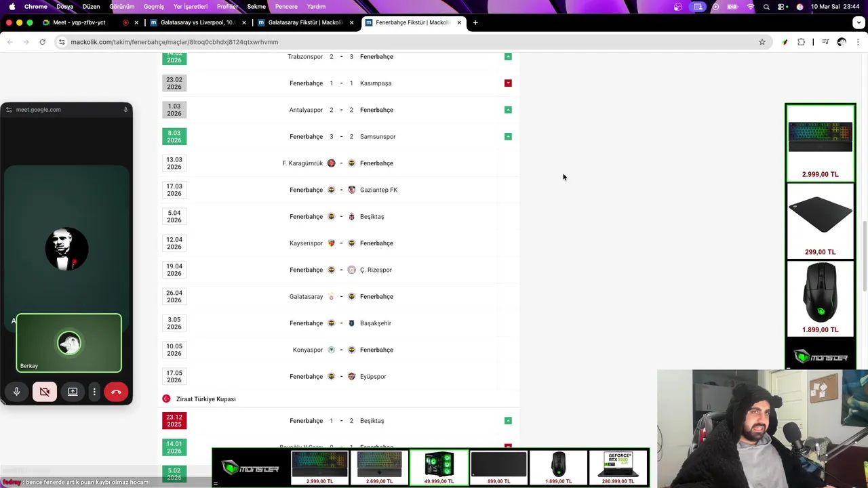Open Galatasaray team link in 26.04 match
The image size is (868, 488).
point(306,297)
